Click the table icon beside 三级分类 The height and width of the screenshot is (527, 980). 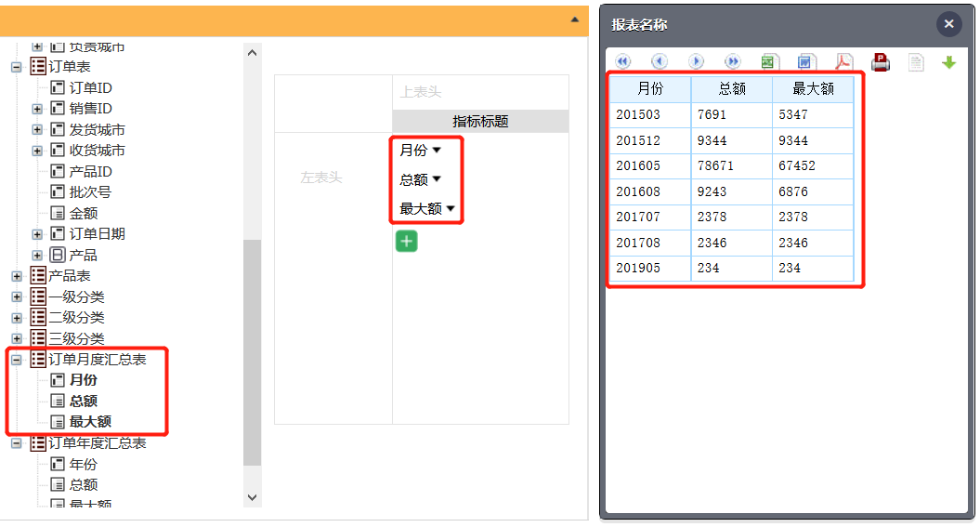pyautogui.click(x=38, y=339)
